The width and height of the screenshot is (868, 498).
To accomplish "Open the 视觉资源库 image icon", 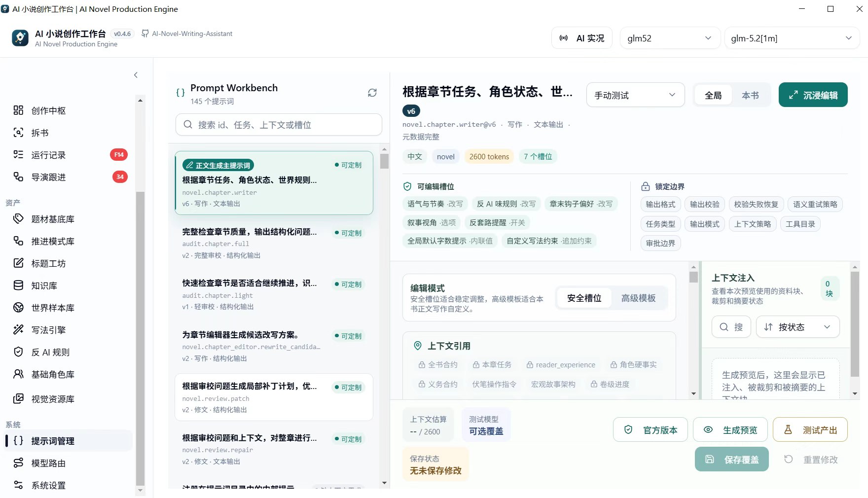I will [x=18, y=399].
